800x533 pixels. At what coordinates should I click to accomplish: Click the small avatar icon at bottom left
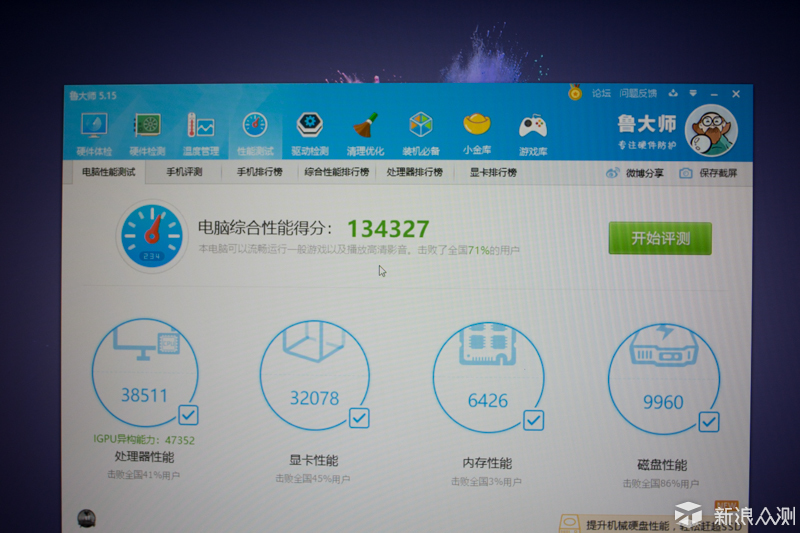86,518
